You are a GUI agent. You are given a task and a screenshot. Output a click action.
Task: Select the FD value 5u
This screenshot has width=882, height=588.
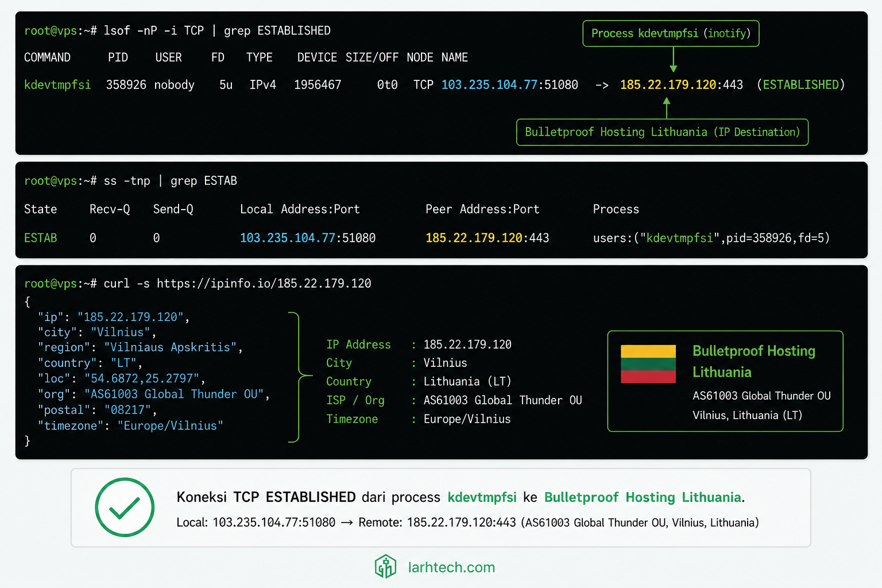[226, 85]
